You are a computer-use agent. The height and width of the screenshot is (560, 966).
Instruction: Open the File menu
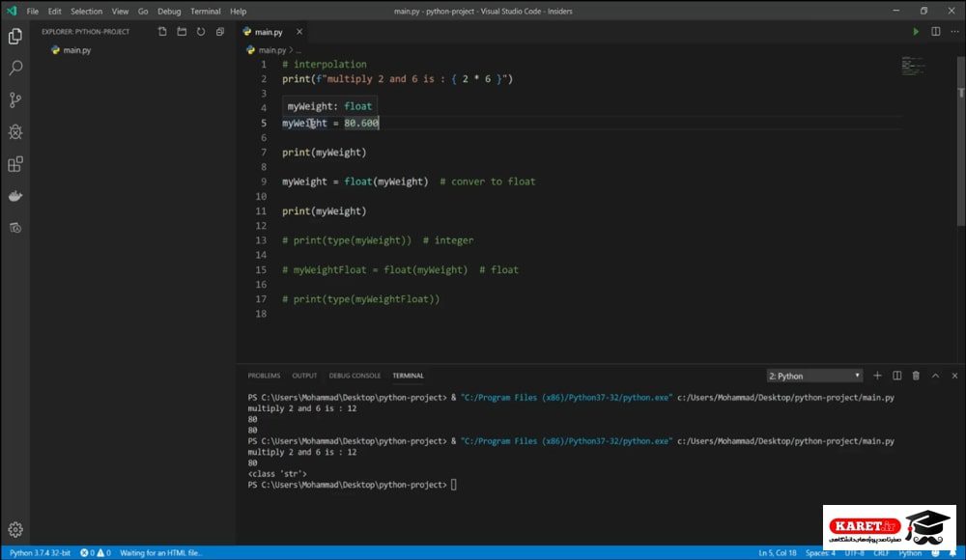click(x=33, y=11)
